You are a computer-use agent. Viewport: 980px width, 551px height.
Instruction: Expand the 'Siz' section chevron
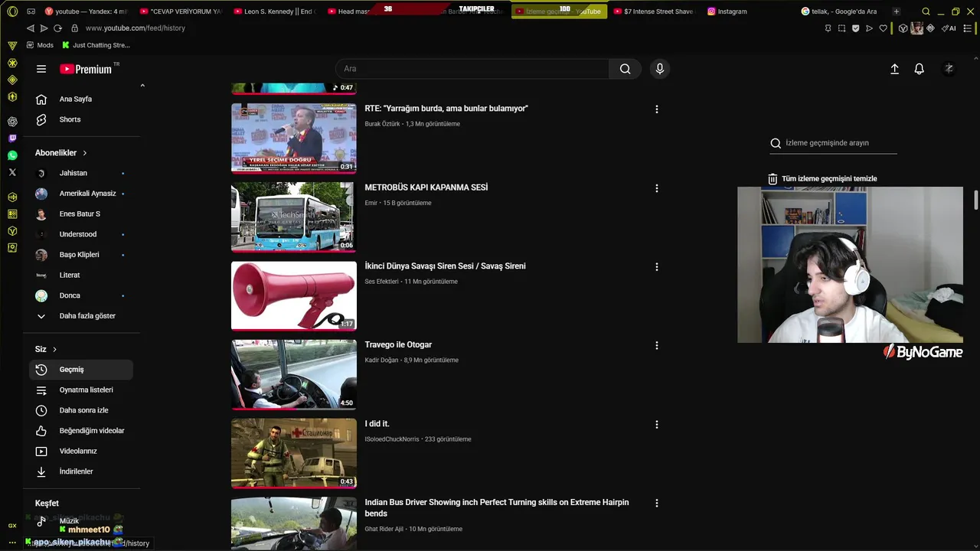point(54,350)
